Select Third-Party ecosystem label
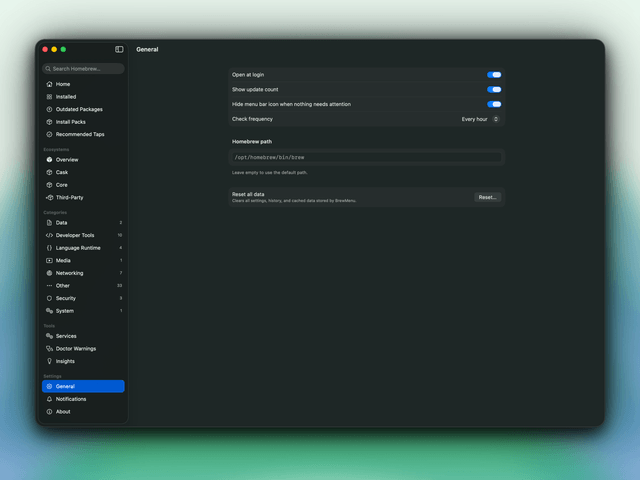Viewport: 640px width, 480px height. pyautogui.click(x=69, y=198)
